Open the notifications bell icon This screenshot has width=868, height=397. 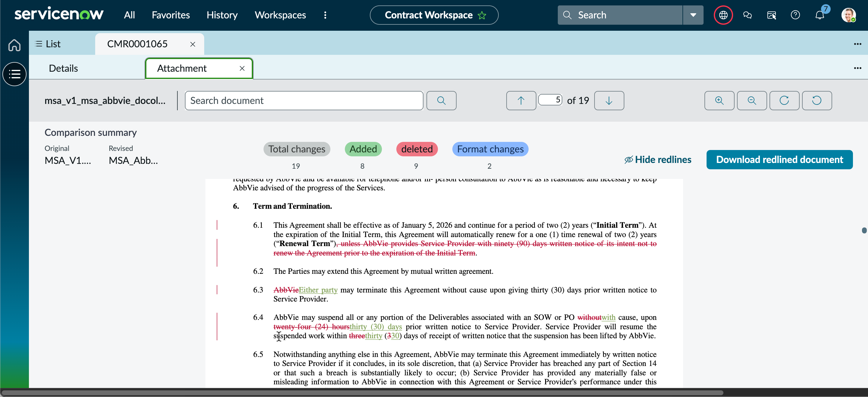(820, 15)
